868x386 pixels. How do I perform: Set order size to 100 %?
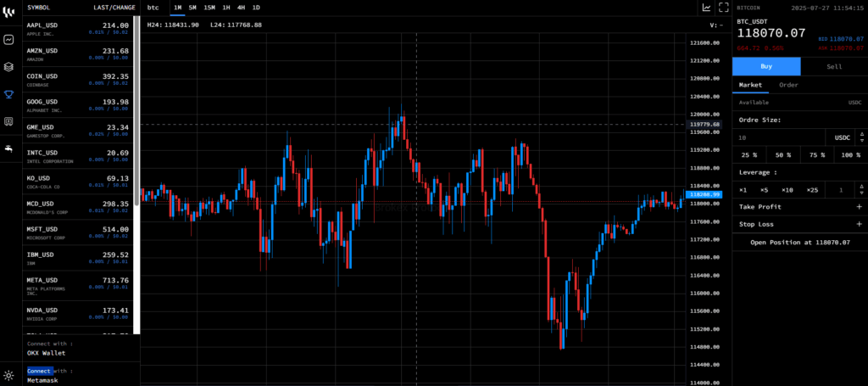click(x=851, y=155)
